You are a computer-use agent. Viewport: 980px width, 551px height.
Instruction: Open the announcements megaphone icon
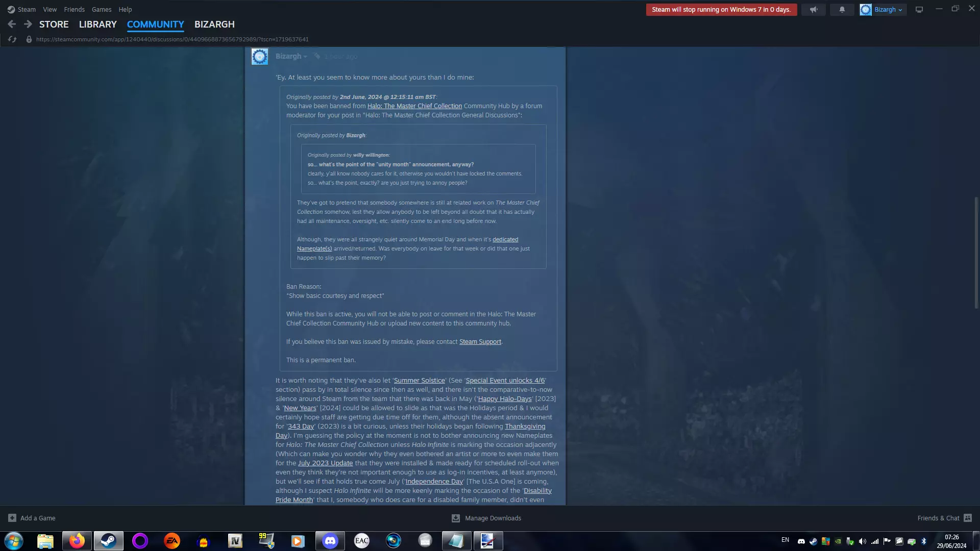pyautogui.click(x=814, y=10)
